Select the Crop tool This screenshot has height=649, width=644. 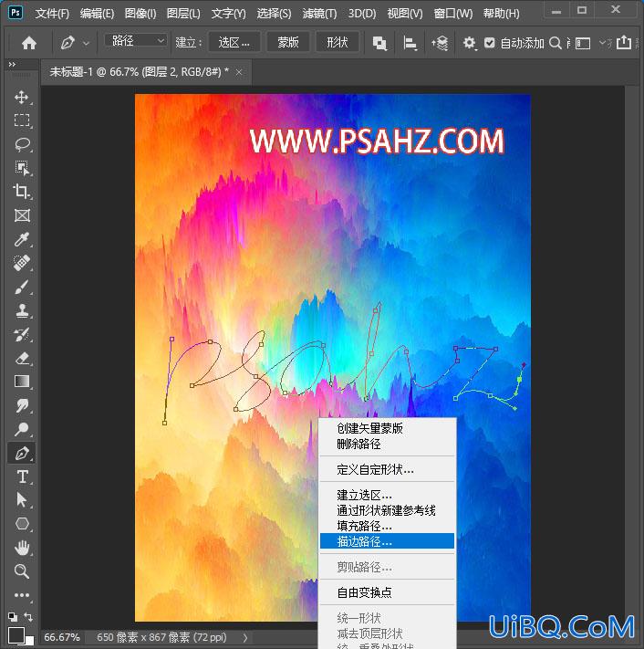pos(22,192)
